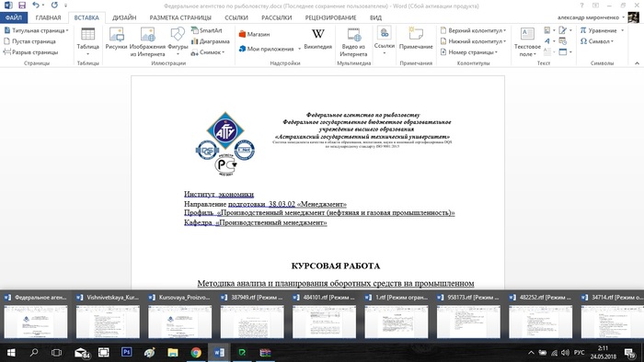The image size is (644, 362).
Task: Click the Date and Time icon
Action: (563, 41)
